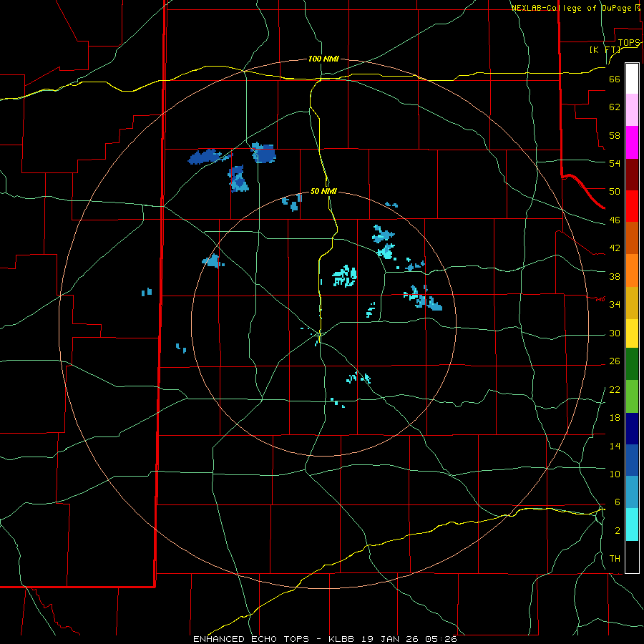The width and height of the screenshot is (644, 644).
Task: Click the TOPS legend title
Action: [x=629, y=43]
